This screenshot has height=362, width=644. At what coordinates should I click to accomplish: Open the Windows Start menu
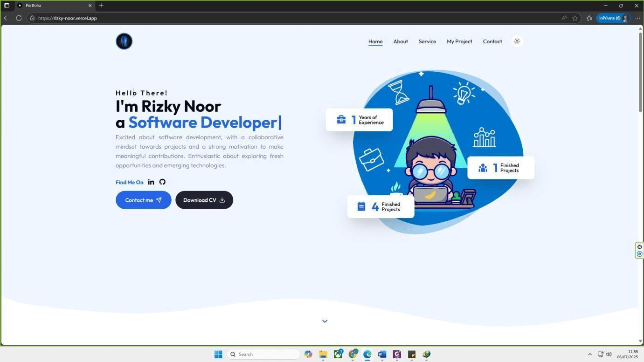[x=218, y=355]
